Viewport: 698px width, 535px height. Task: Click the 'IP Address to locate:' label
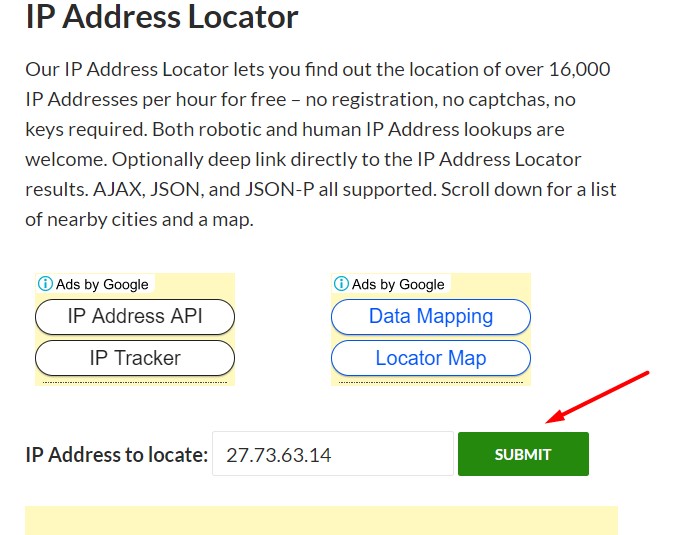pyautogui.click(x=116, y=455)
